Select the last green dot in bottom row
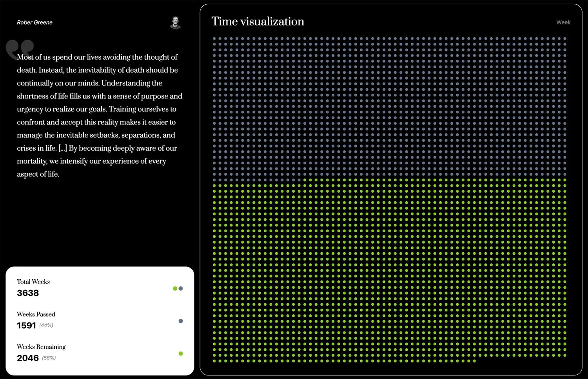The image size is (588, 379). tap(474, 361)
